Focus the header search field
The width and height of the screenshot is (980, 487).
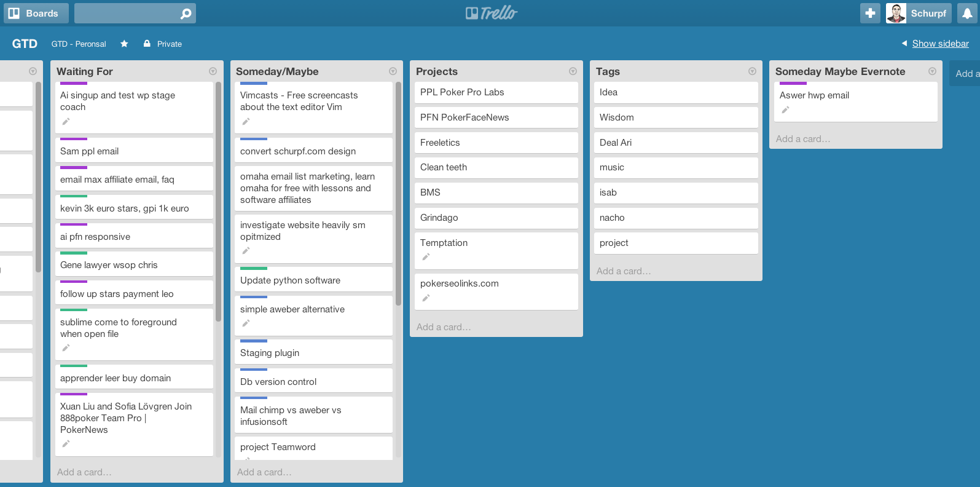coord(135,13)
